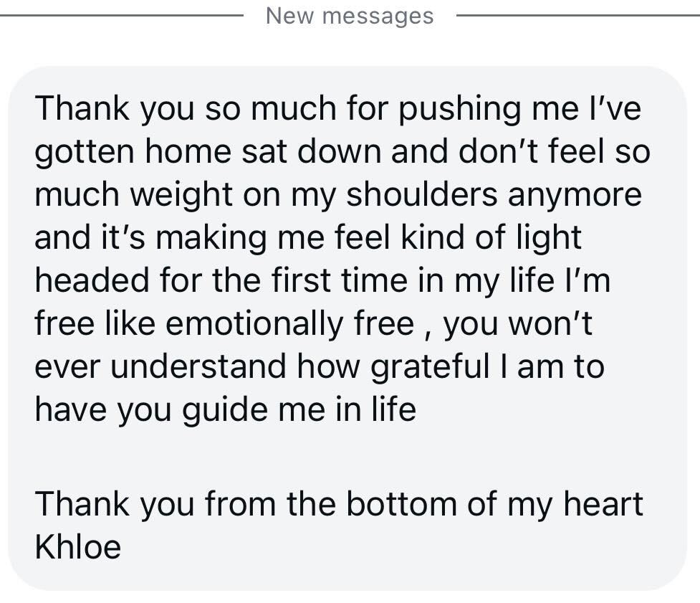
Task: Click the word 'heart' in the closing line
Action: click(603, 504)
